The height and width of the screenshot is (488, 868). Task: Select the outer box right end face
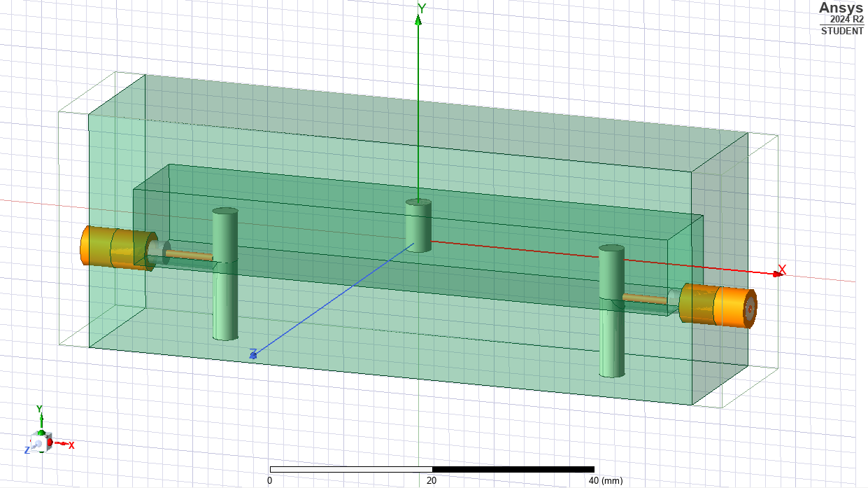(720, 270)
